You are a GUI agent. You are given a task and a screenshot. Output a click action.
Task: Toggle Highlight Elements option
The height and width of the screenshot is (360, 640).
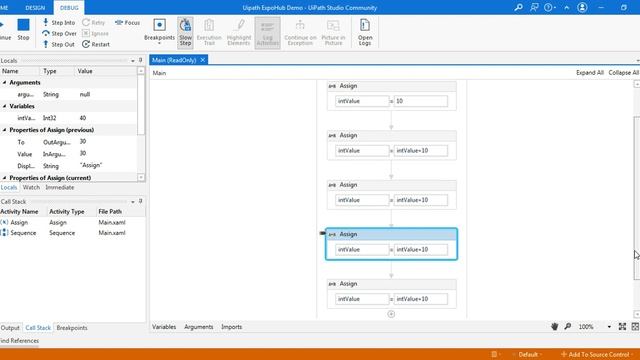[239, 33]
